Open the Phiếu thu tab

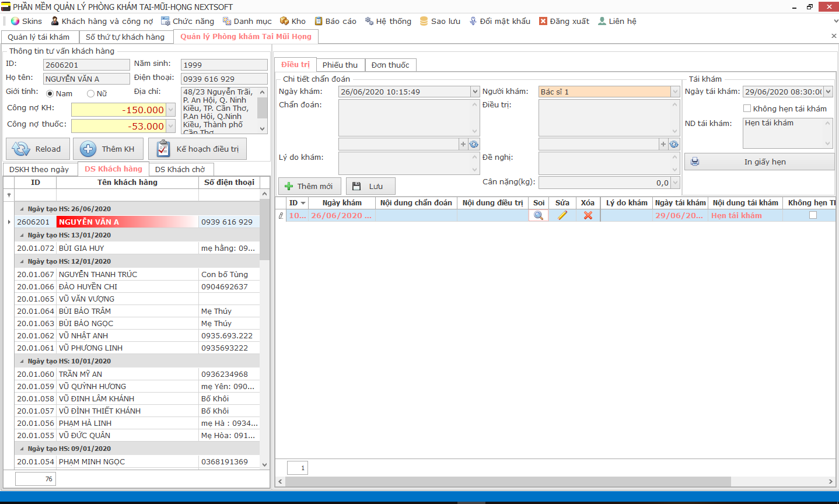pyautogui.click(x=340, y=65)
